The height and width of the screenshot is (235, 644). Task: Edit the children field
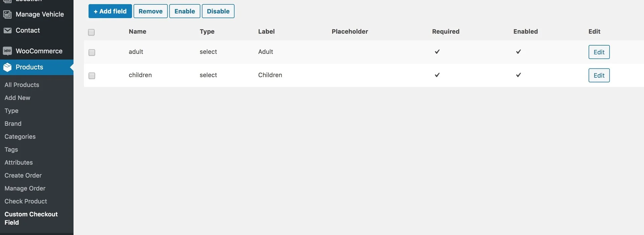pyautogui.click(x=599, y=75)
